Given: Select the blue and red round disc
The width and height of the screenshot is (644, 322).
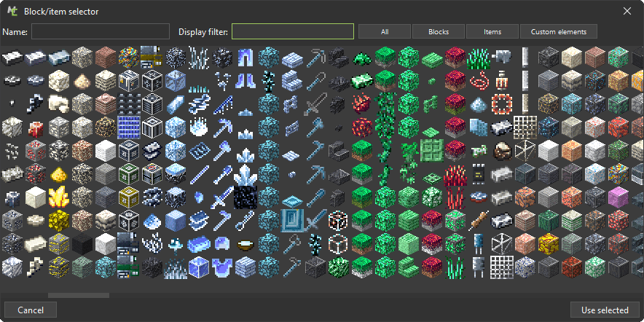Looking at the screenshot, I should (478, 197).
